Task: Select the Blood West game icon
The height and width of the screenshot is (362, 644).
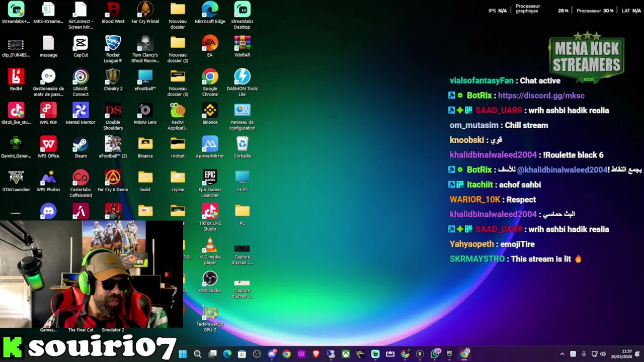Action: [113, 13]
